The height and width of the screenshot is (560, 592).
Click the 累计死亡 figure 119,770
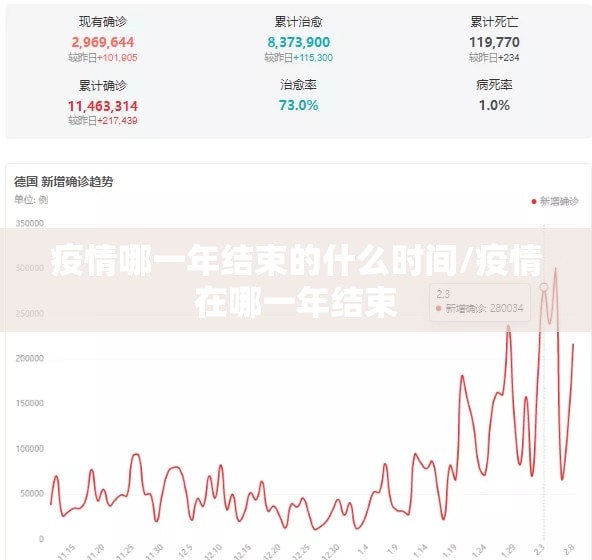pos(494,42)
